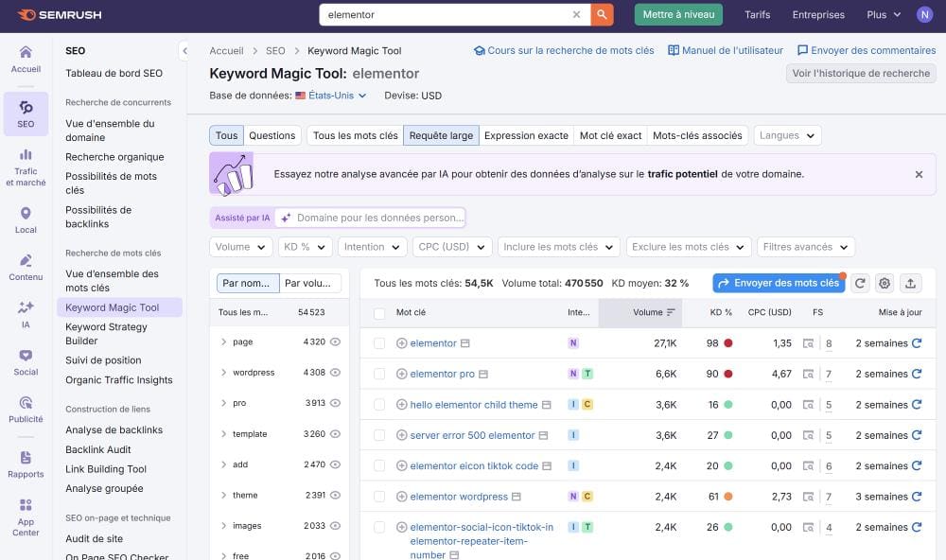Tick checkbox for 'server error 500 elementor'

pyautogui.click(x=379, y=435)
